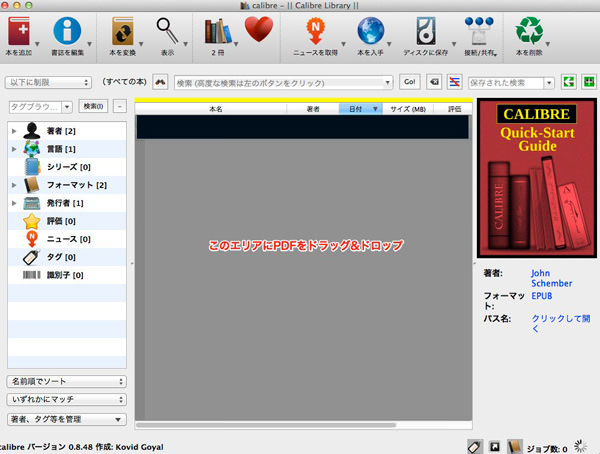Open the search history dropdown arrow

[x=387, y=83]
